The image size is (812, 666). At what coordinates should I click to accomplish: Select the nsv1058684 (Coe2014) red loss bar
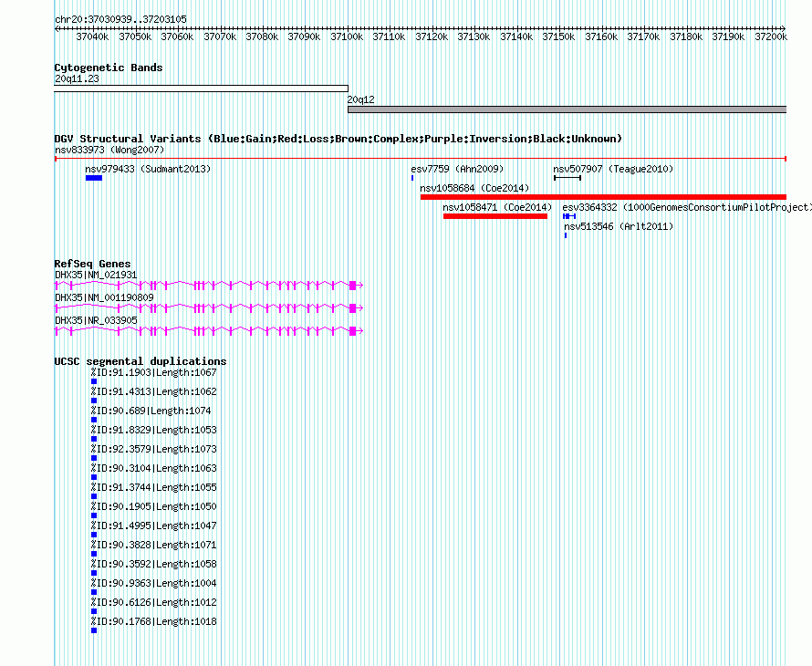pos(603,197)
